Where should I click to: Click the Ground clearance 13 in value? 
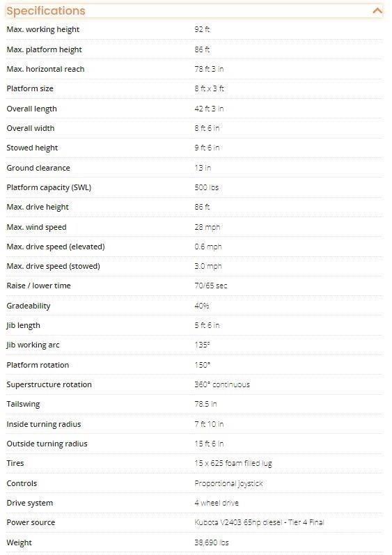203,168
